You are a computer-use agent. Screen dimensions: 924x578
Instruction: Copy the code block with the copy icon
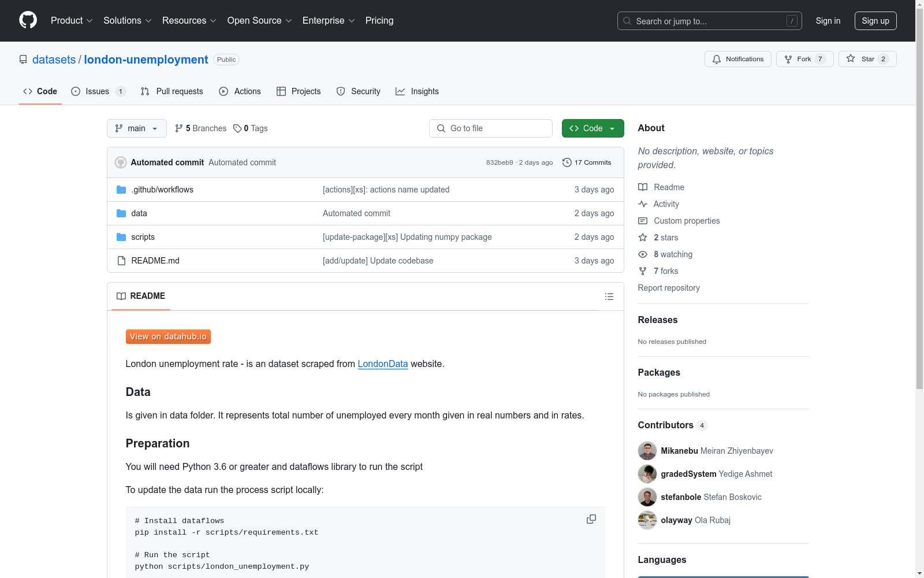point(591,519)
